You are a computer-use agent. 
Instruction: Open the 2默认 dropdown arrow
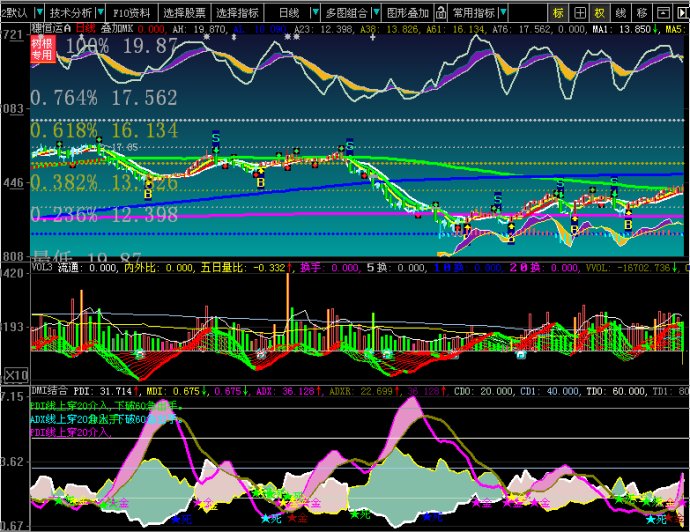tap(40, 13)
